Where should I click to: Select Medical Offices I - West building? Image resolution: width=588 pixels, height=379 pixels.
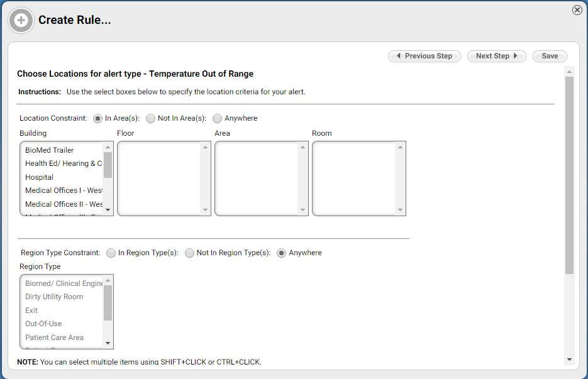[62, 190]
